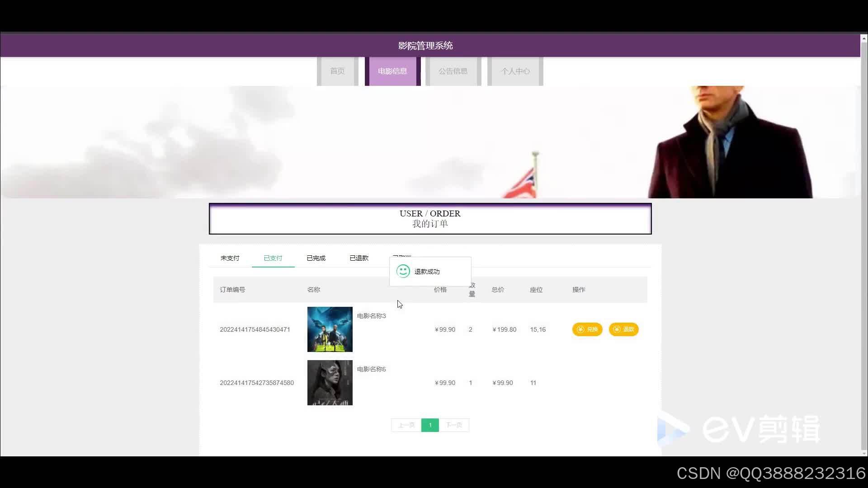The height and width of the screenshot is (488, 868).
Task: Click seat value 11
Action: tap(533, 383)
